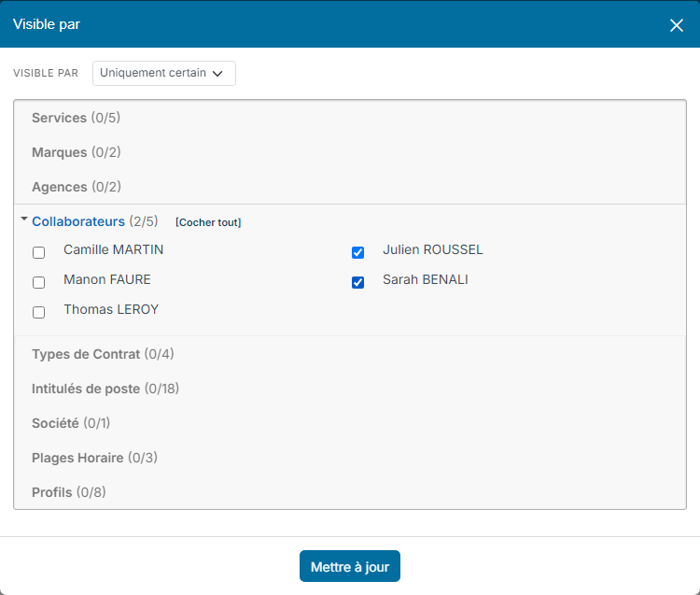Click the Mettre à jour button
The height and width of the screenshot is (595, 700).
tap(350, 566)
